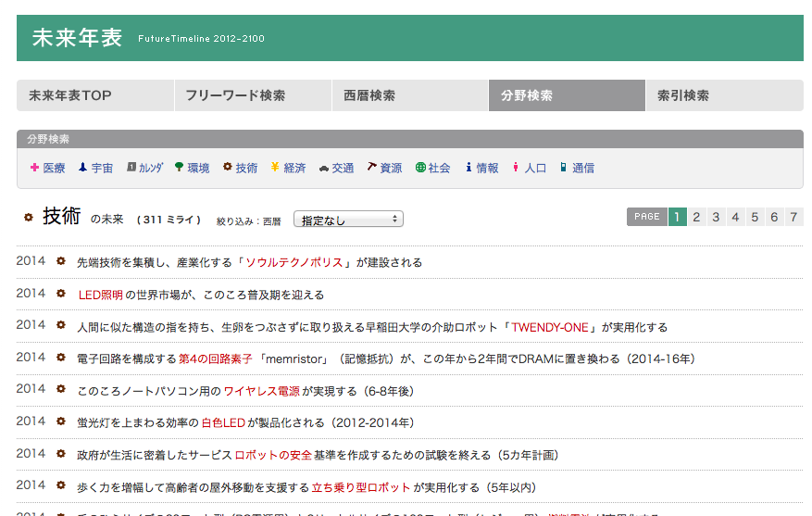Click the 未来年表 site title header
This screenshot has height=516, width=812.
(78, 38)
